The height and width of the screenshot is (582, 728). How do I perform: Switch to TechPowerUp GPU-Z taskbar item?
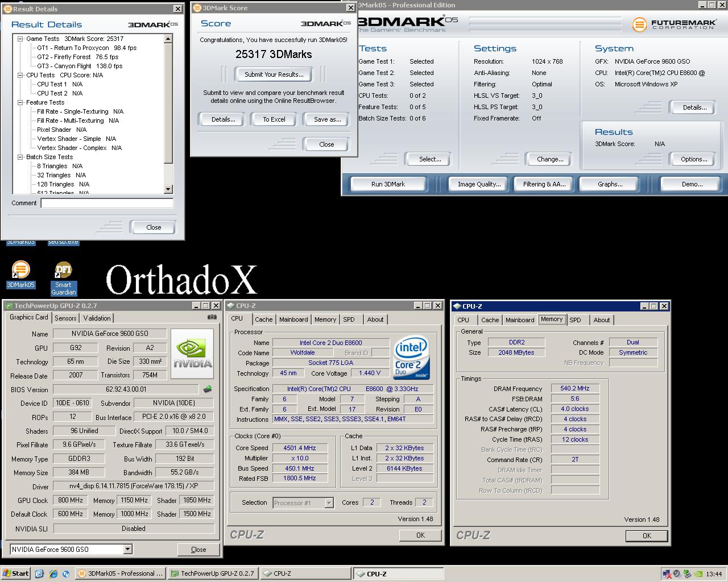click(213, 573)
